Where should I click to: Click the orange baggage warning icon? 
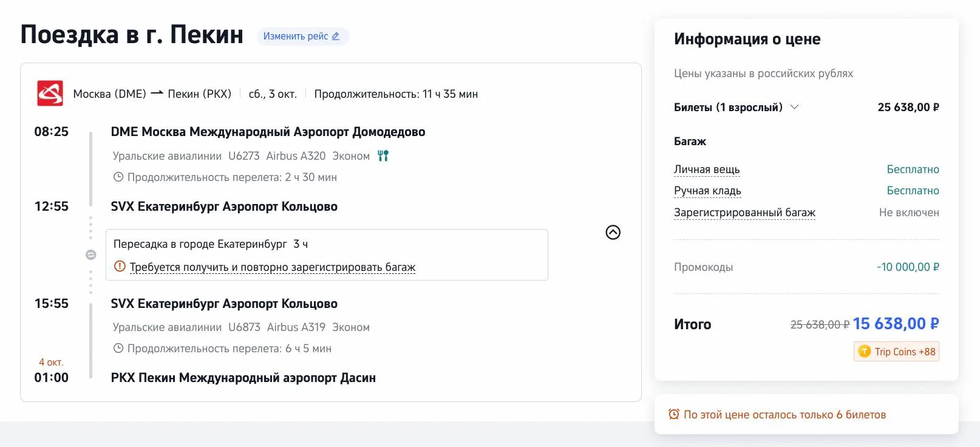pyautogui.click(x=120, y=266)
